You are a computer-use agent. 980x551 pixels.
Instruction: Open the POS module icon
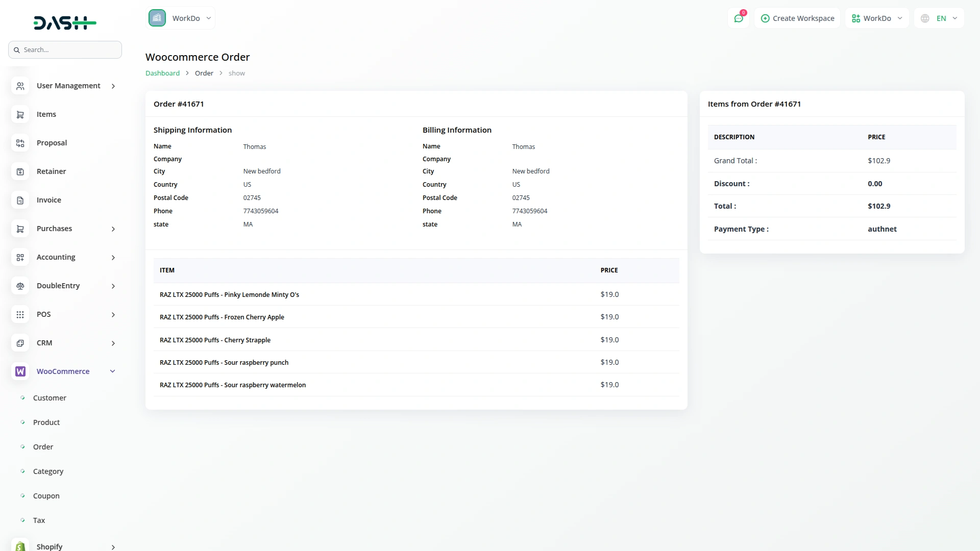[x=20, y=314]
